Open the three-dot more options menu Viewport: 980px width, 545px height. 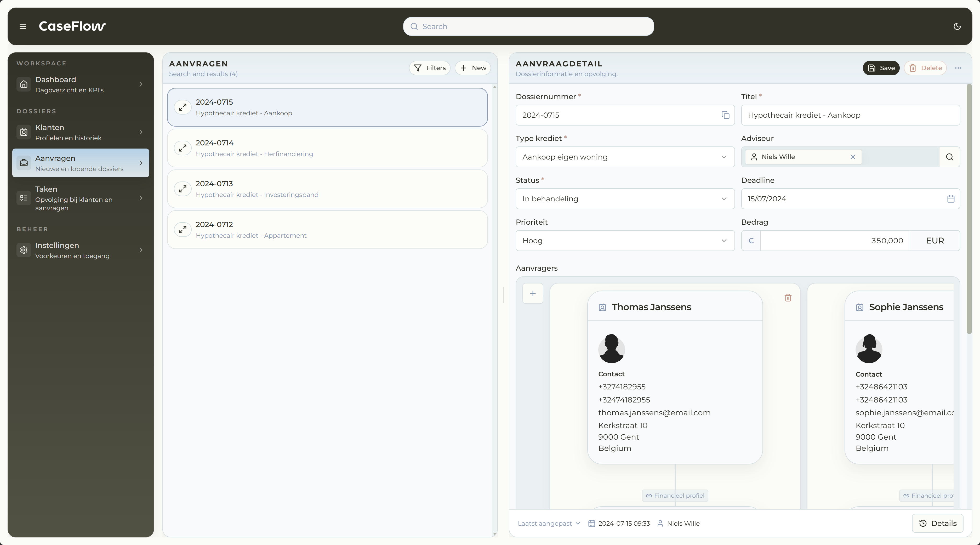tap(958, 68)
